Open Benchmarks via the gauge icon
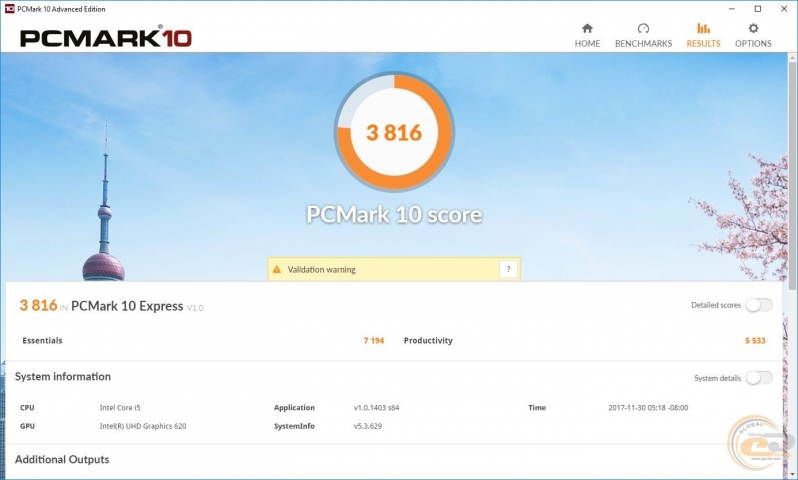This screenshot has height=480, width=798. coord(643,28)
